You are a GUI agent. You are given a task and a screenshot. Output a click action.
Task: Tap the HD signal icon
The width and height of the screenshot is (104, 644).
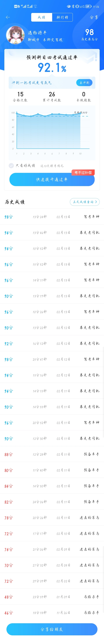coord(16,6)
